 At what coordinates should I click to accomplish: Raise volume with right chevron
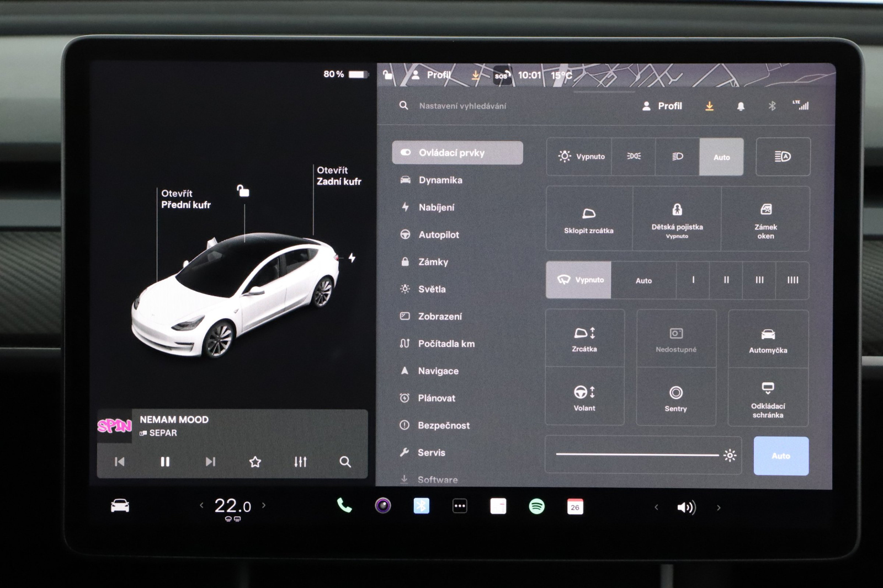[x=719, y=507]
